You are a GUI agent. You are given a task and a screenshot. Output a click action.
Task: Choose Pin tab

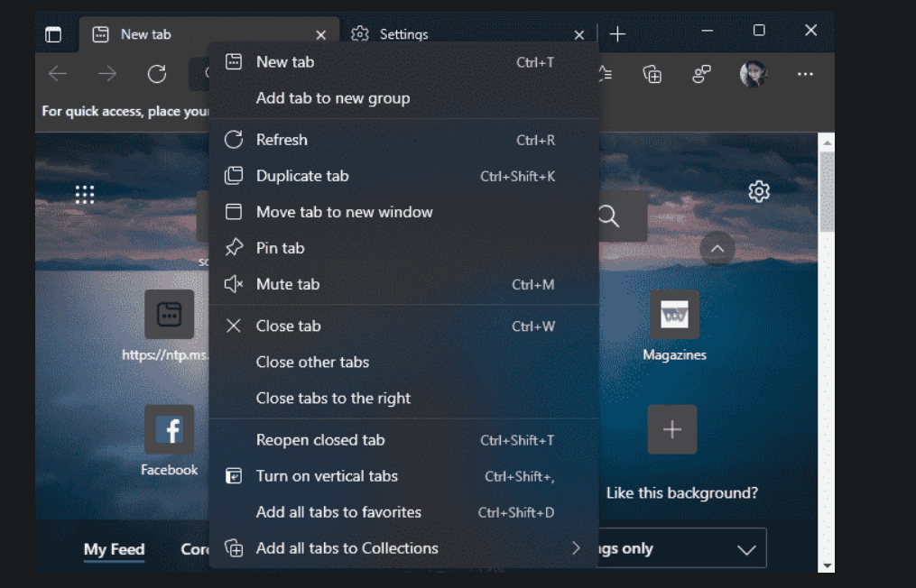pyautogui.click(x=404, y=248)
